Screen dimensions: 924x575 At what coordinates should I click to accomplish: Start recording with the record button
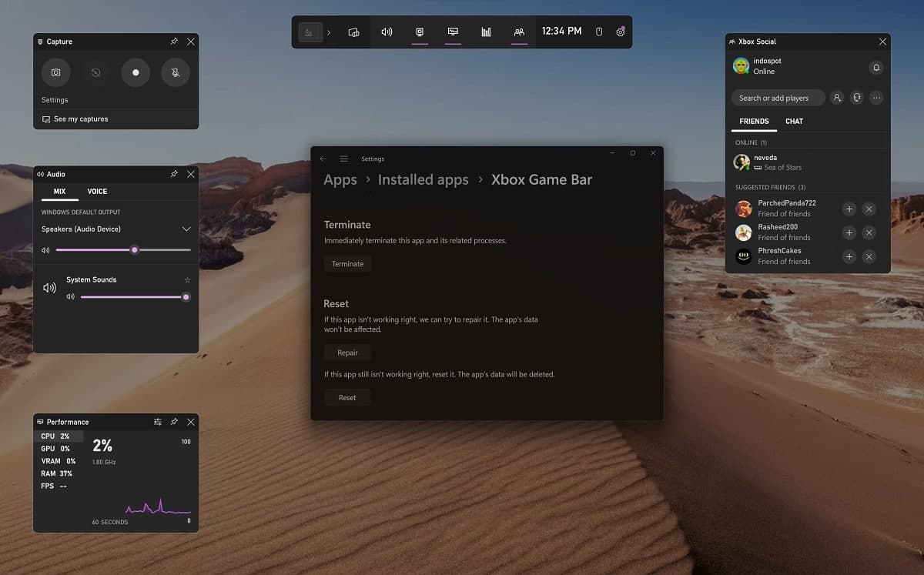point(135,72)
